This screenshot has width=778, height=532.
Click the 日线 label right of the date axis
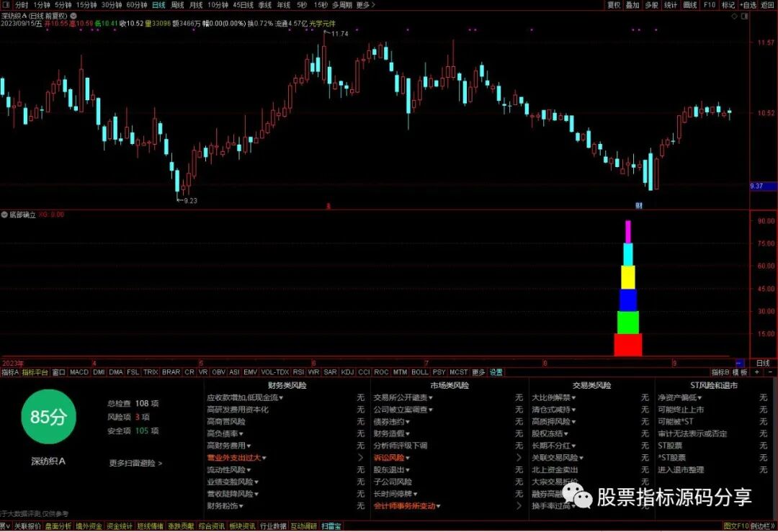pos(763,363)
